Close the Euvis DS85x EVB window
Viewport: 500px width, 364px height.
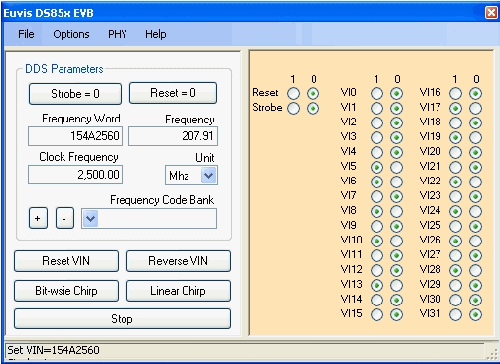coord(491,13)
